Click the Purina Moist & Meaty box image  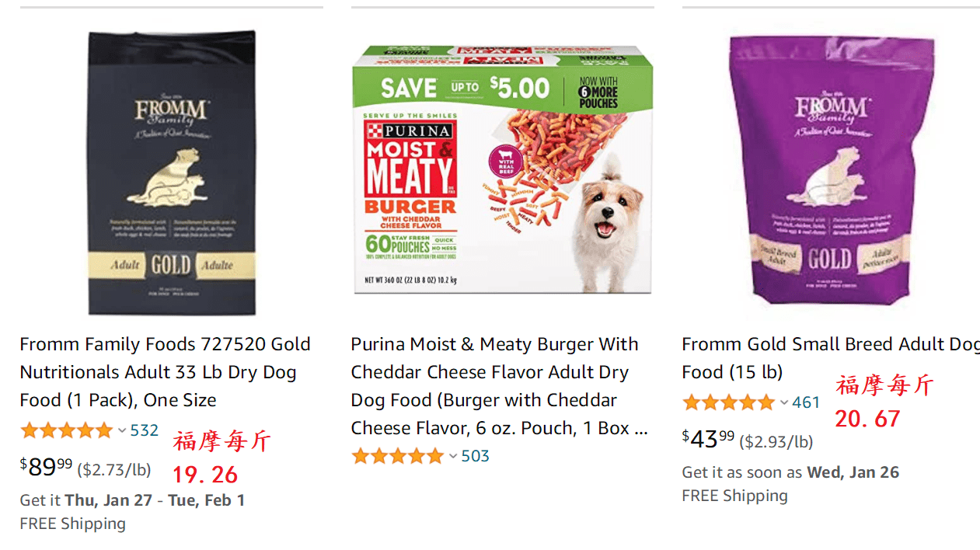(x=502, y=169)
